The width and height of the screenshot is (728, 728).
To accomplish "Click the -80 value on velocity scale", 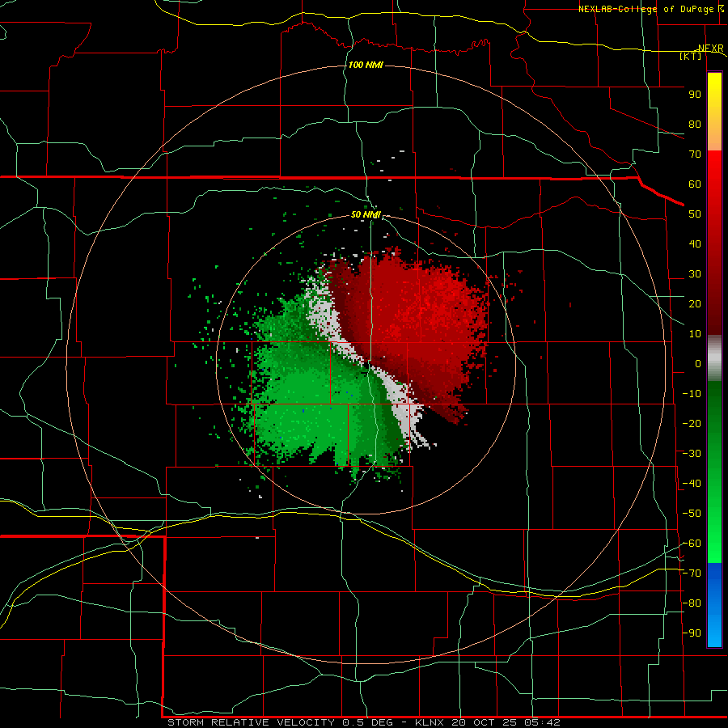I will click(x=692, y=603).
